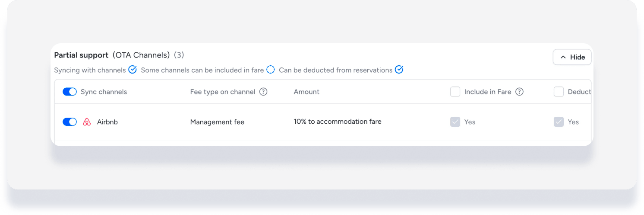644x215 pixels.
Task: Click the Partial support section title
Action: pos(81,55)
